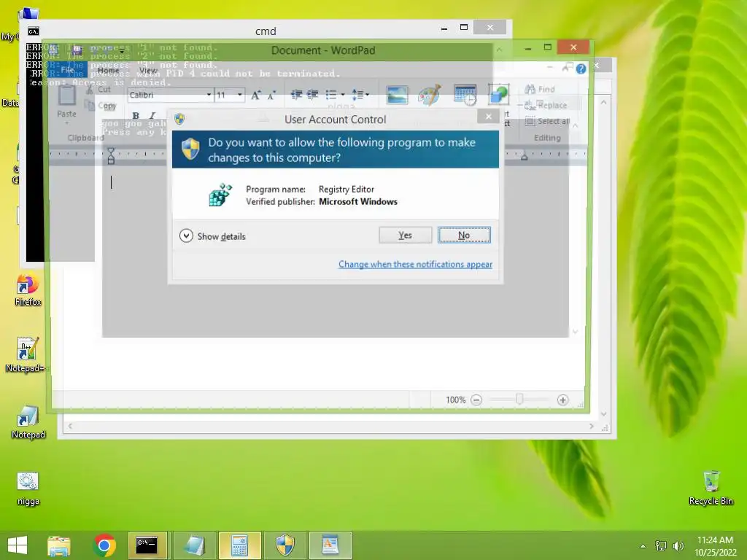This screenshot has height=560, width=747.
Task: Click No in User Account Control dialog
Action: pyautogui.click(x=464, y=236)
